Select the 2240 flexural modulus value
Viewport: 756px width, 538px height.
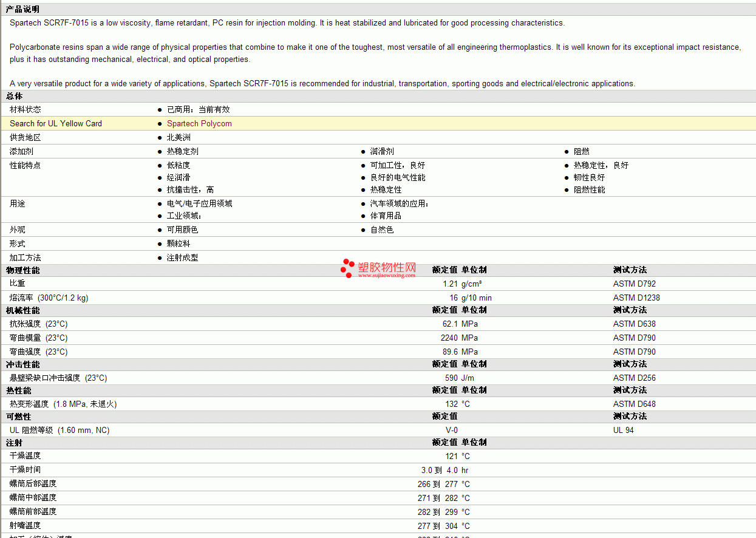449,338
